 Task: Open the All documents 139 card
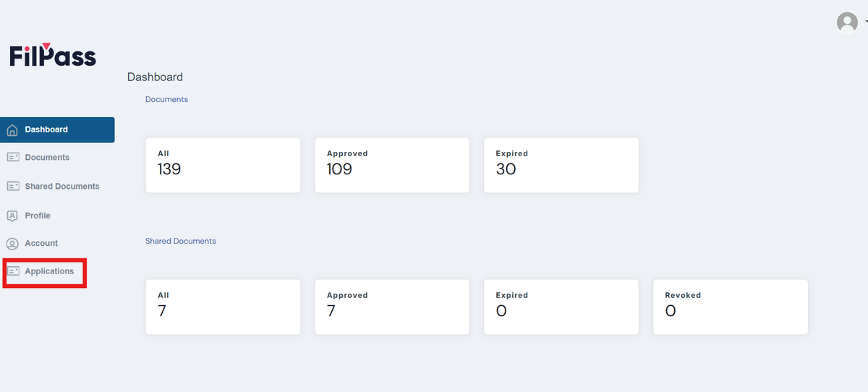tap(223, 165)
